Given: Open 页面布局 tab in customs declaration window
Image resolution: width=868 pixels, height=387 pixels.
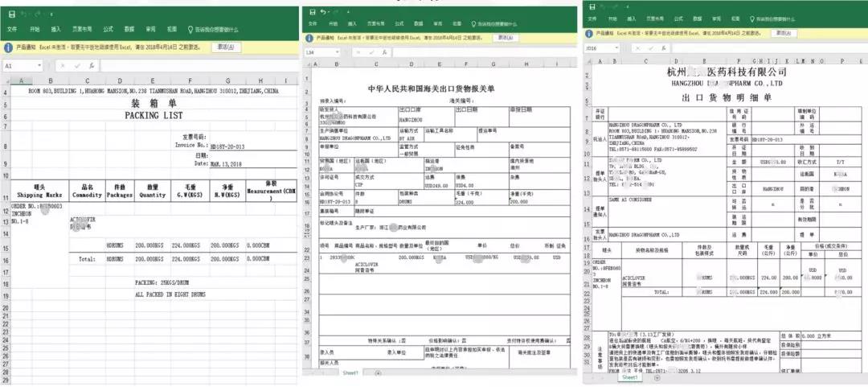Looking at the screenshot, I should click(376, 23).
